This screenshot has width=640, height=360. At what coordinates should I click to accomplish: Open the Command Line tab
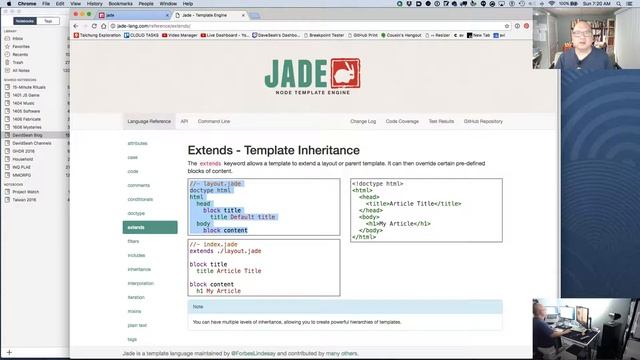[214, 122]
